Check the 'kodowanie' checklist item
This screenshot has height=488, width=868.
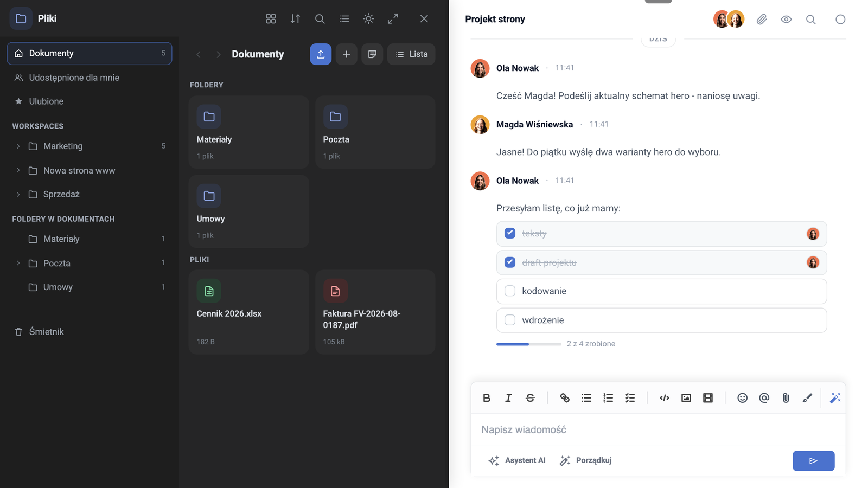point(510,291)
